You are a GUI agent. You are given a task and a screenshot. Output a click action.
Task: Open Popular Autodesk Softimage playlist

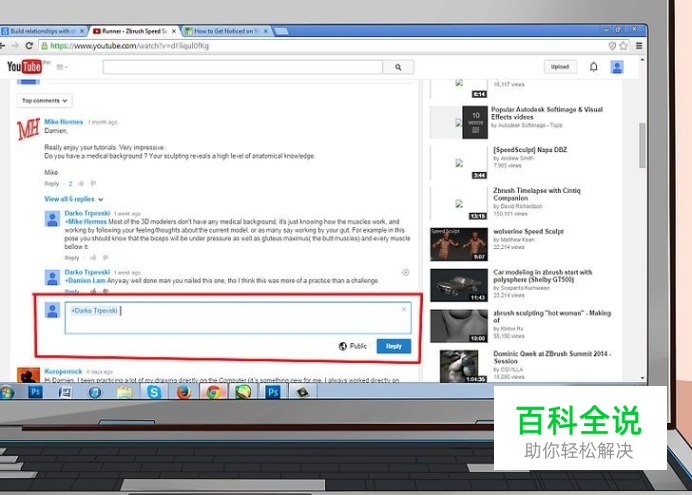click(x=547, y=113)
